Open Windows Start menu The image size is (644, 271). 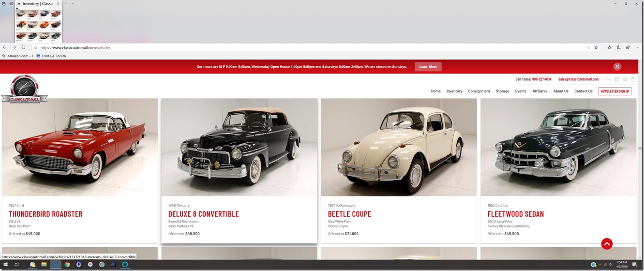(5, 265)
